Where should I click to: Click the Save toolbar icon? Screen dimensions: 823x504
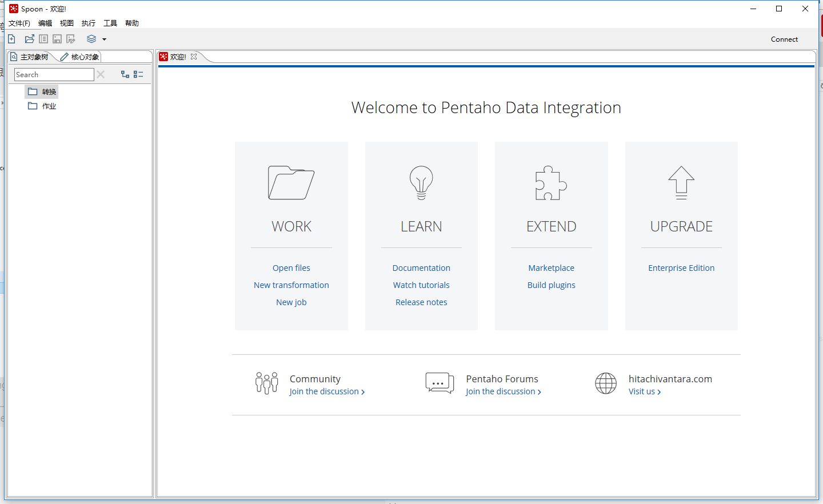point(57,39)
